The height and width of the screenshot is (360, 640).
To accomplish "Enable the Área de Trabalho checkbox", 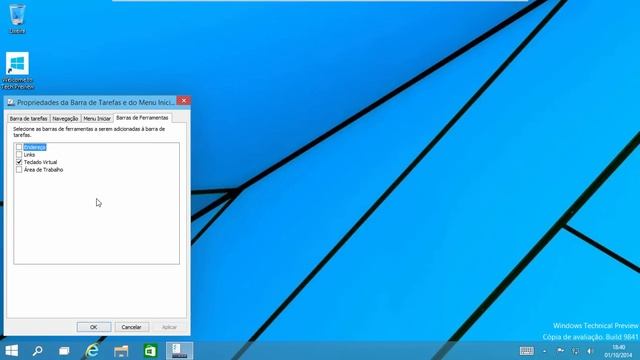I will click(19, 169).
